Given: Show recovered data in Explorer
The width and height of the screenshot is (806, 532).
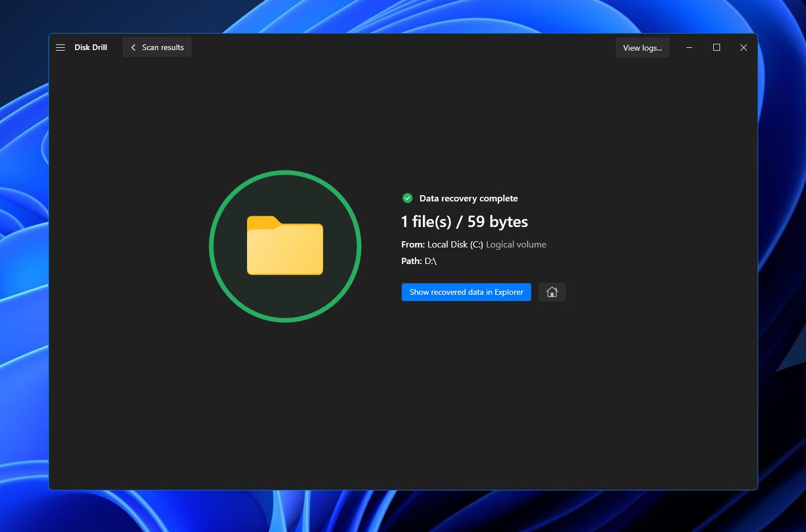Looking at the screenshot, I should click(466, 292).
